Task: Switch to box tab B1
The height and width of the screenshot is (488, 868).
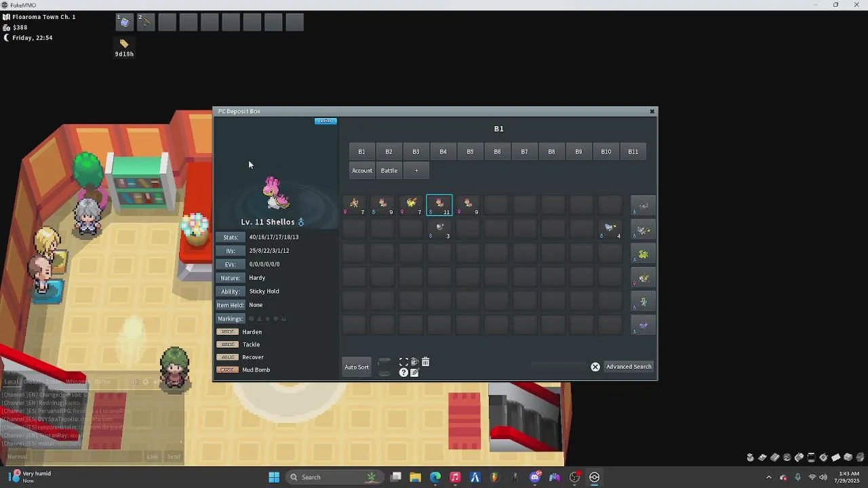Action: coord(361,152)
